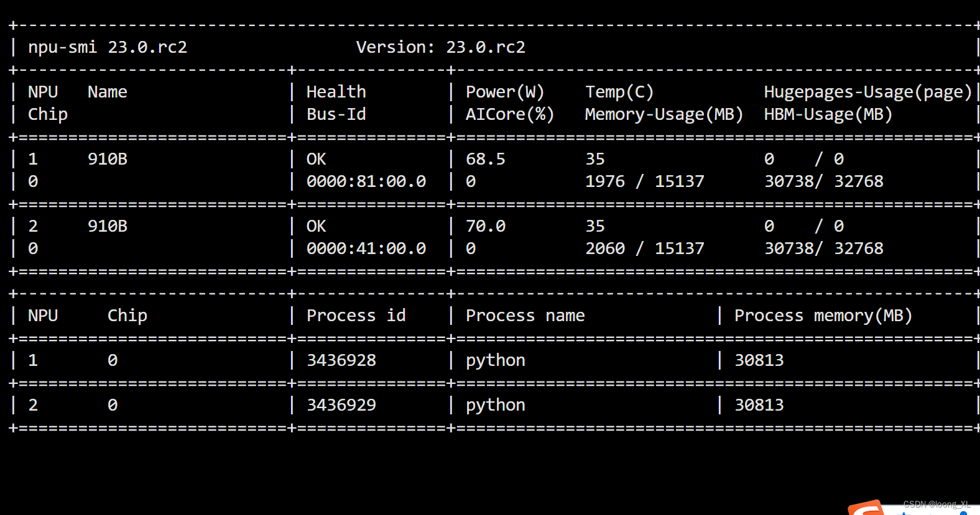Click the OK health status of NPU 1

coord(317,159)
